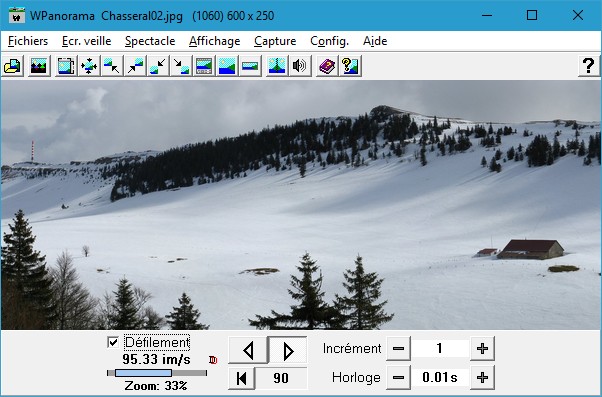
Task: Click the Horloge value showing 0.01s
Action: click(440, 377)
